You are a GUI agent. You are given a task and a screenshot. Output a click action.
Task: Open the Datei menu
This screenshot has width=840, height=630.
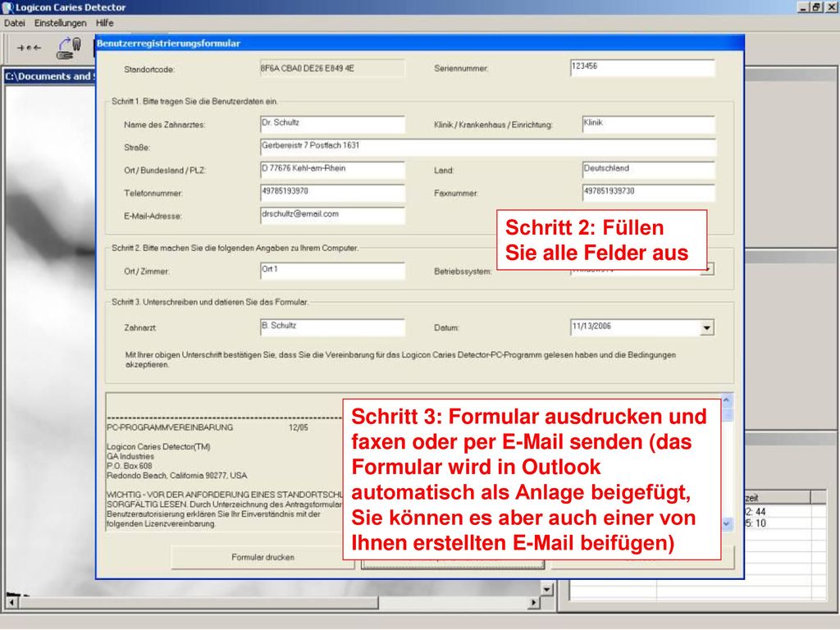point(15,23)
